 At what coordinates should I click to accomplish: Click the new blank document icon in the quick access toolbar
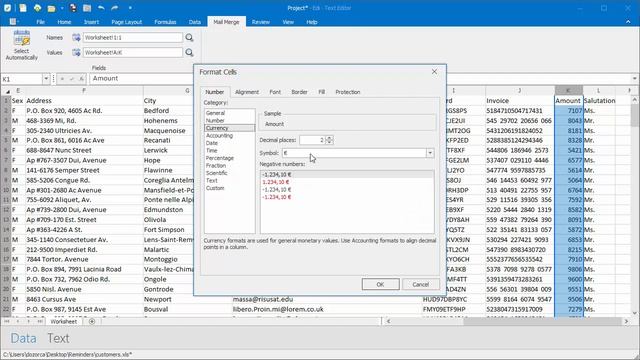(23, 8)
